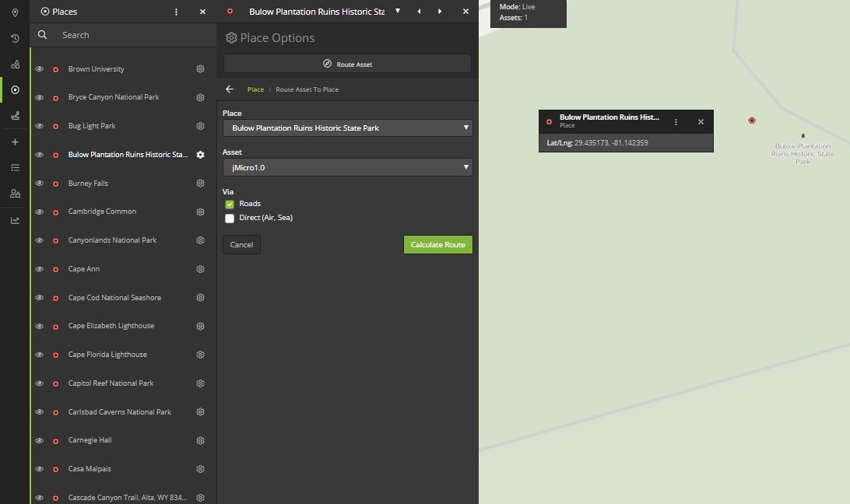This screenshot has width=850, height=504.
Task: Select Canyonlands National Park in list
Action: (112, 240)
